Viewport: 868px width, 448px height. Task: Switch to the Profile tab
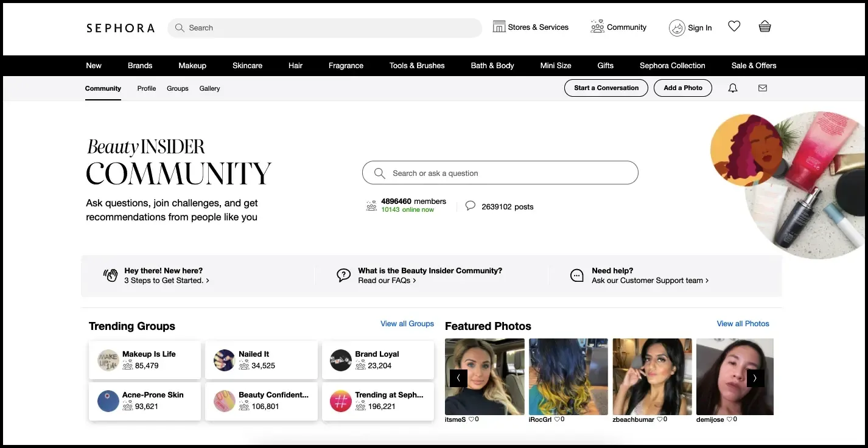[147, 88]
